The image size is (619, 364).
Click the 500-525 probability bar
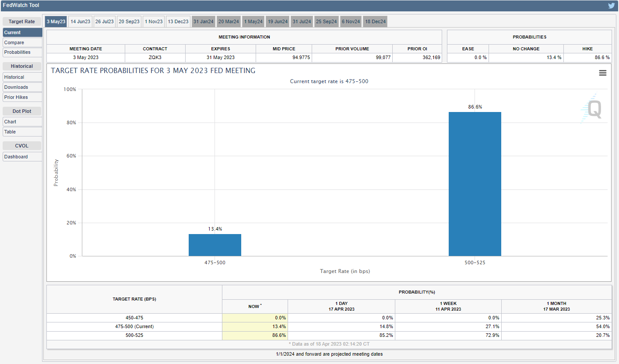pos(475,184)
